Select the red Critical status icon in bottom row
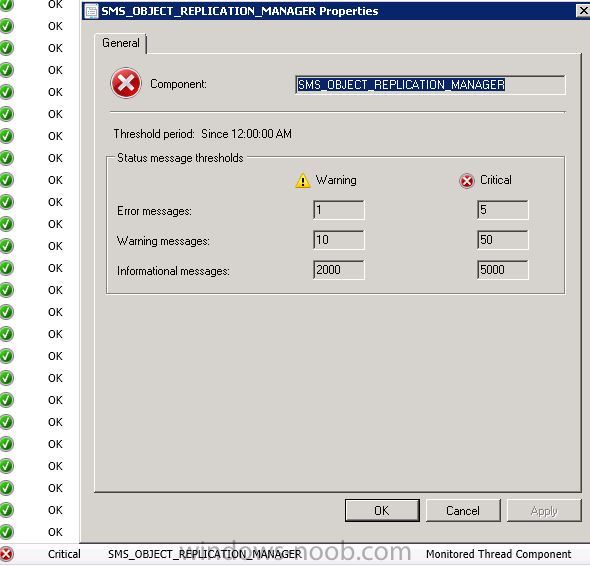The width and height of the screenshot is (590, 566). click(6, 554)
